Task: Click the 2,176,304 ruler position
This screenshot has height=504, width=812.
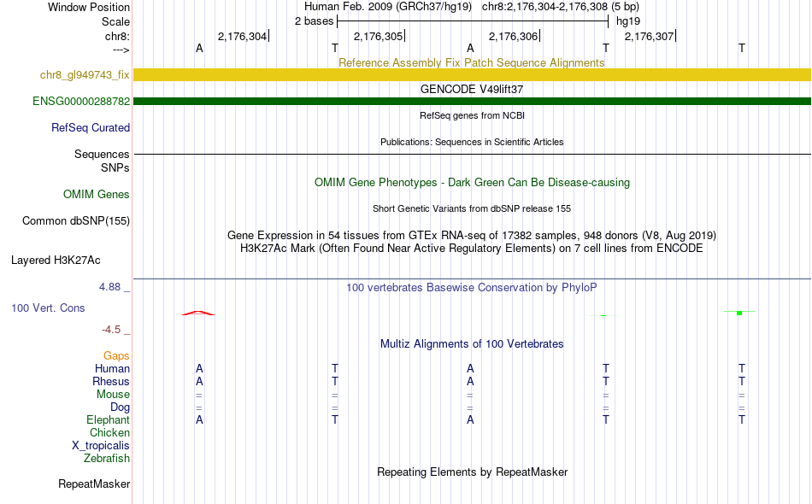Action: pos(243,36)
